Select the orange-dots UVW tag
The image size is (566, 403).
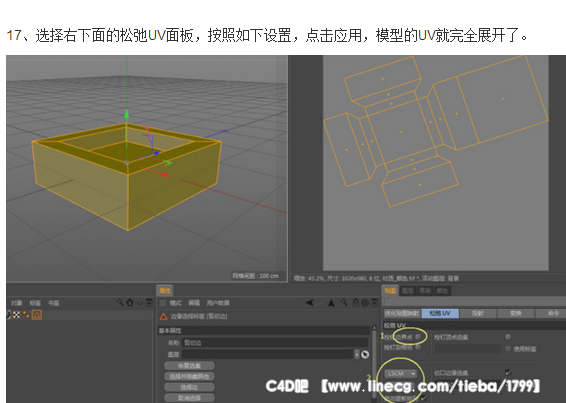[26, 315]
